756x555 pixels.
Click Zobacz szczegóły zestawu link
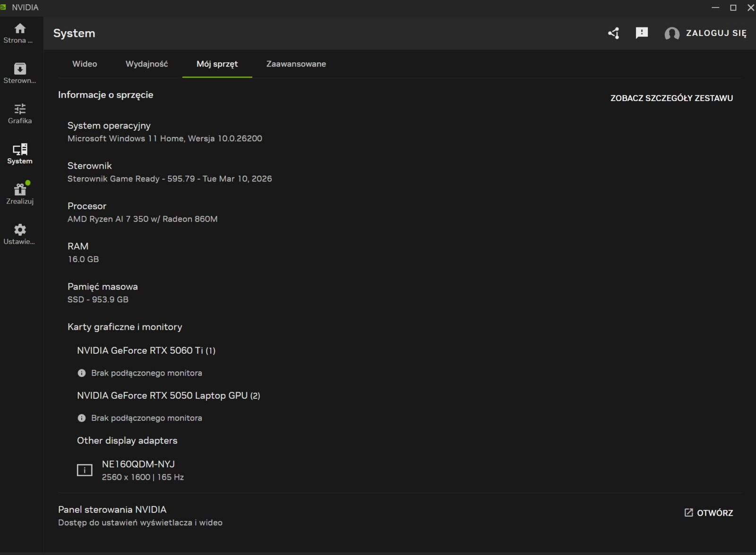pyautogui.click(x=671, y=98)
